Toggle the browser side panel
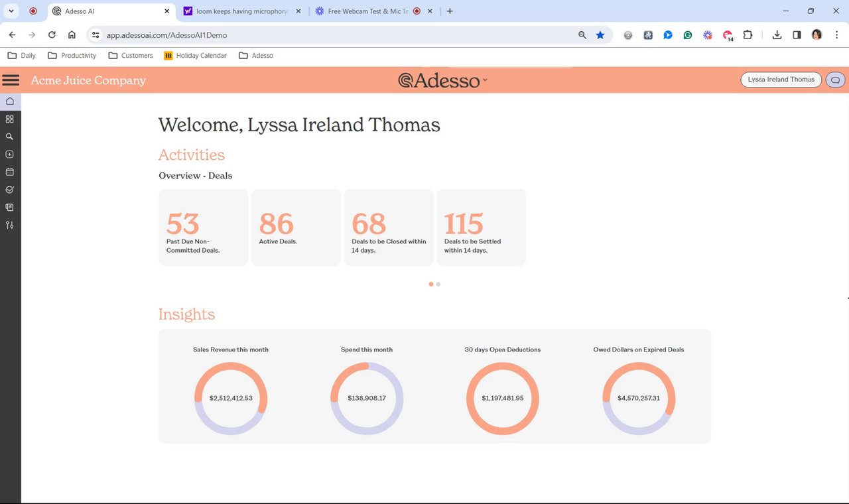Image resolution: width=849 pixels, height=504 pixels. pos(797,34)
